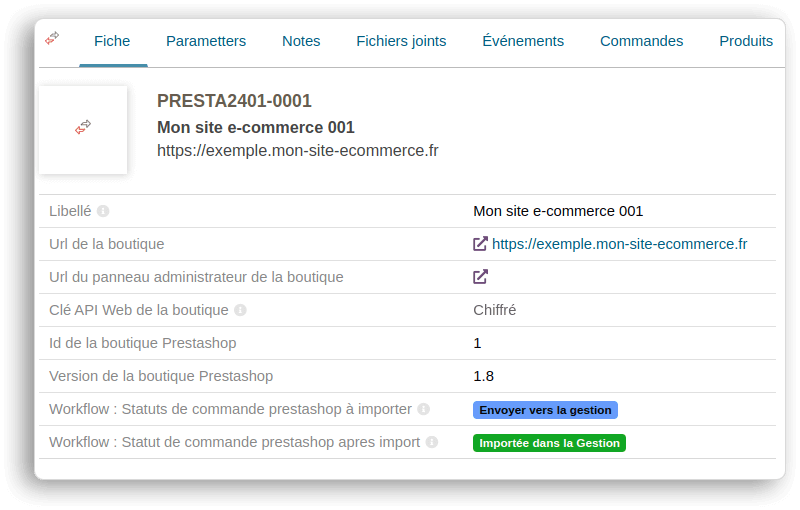Image resolution: width=800 pixels, height=510 pixels.
Task: Go to the Notes tab
Action: click(x=301, y=41)
